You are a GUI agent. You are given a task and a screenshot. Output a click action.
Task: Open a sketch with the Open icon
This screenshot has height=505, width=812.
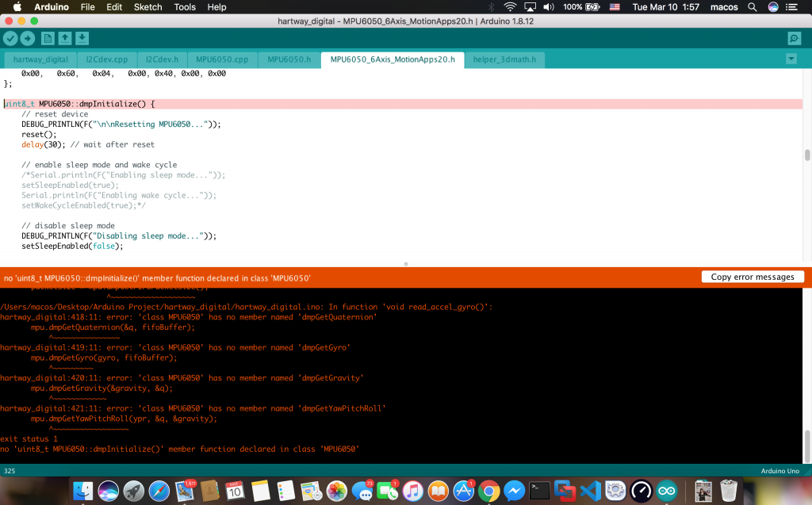(x=65, y=38)
